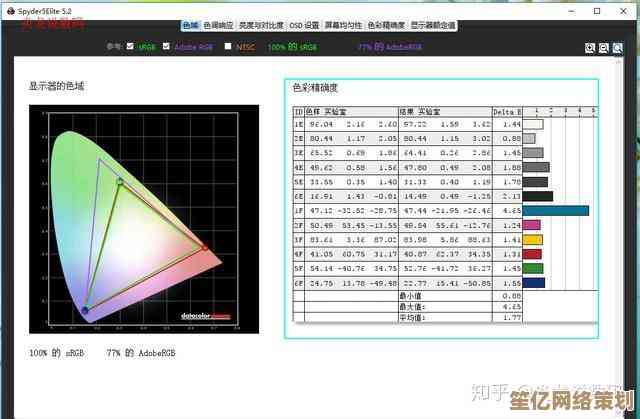Click the middle zoom magnifier icon
Image resolution: width=640 pixels, height=419 pixels.
click(x=603, y=47)
